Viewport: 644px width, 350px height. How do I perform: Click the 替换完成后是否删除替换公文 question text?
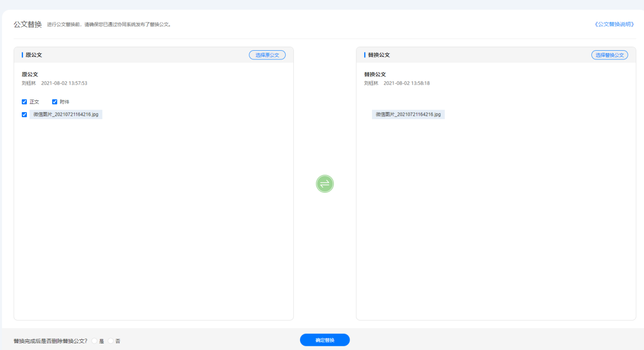coord(51,341)
